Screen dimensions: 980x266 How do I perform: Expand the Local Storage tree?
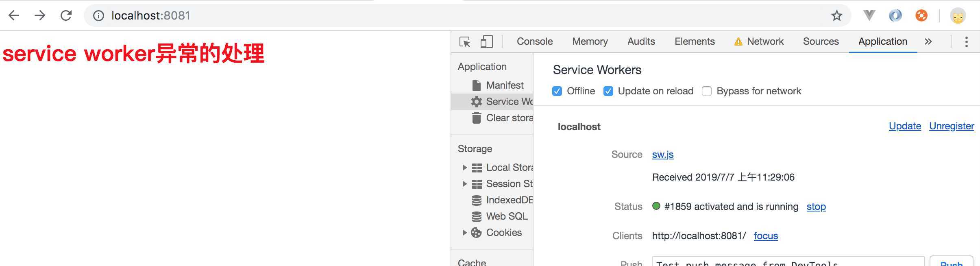pyautogui.click(x=464, y=167)
